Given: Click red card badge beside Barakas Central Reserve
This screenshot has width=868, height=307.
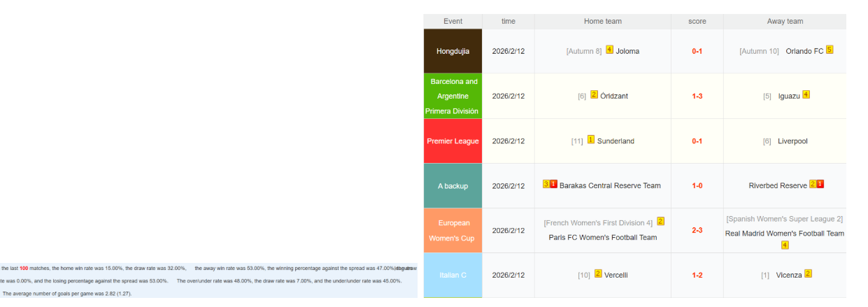Looking at the screenshot, I should tap(554, 185).
